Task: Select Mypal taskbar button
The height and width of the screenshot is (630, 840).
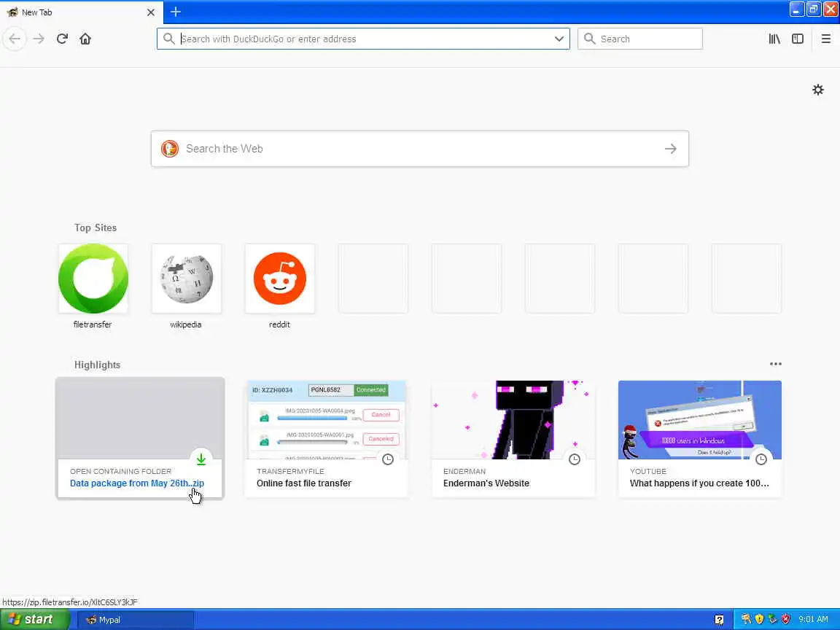Action: pos(136,620)
